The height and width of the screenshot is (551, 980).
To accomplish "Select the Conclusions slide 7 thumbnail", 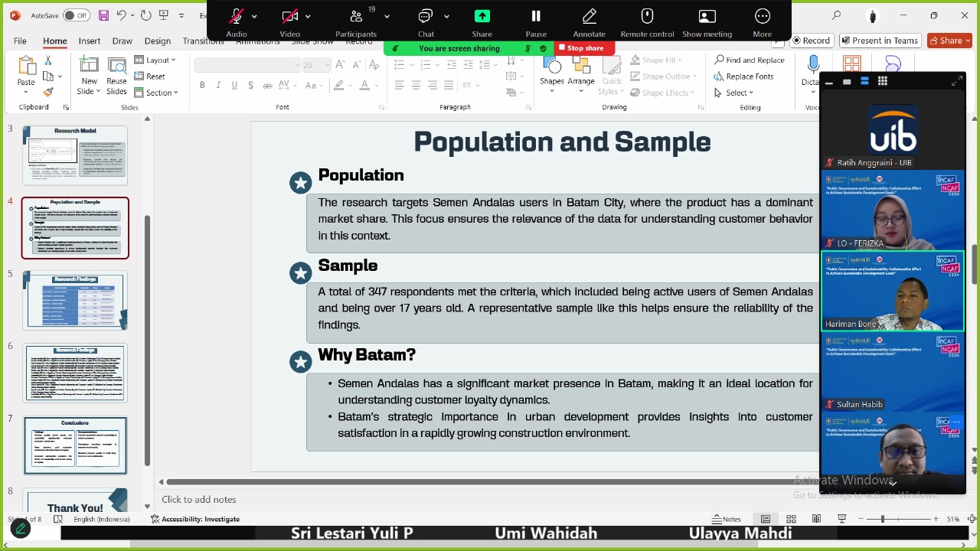I will tap(75, 445).
